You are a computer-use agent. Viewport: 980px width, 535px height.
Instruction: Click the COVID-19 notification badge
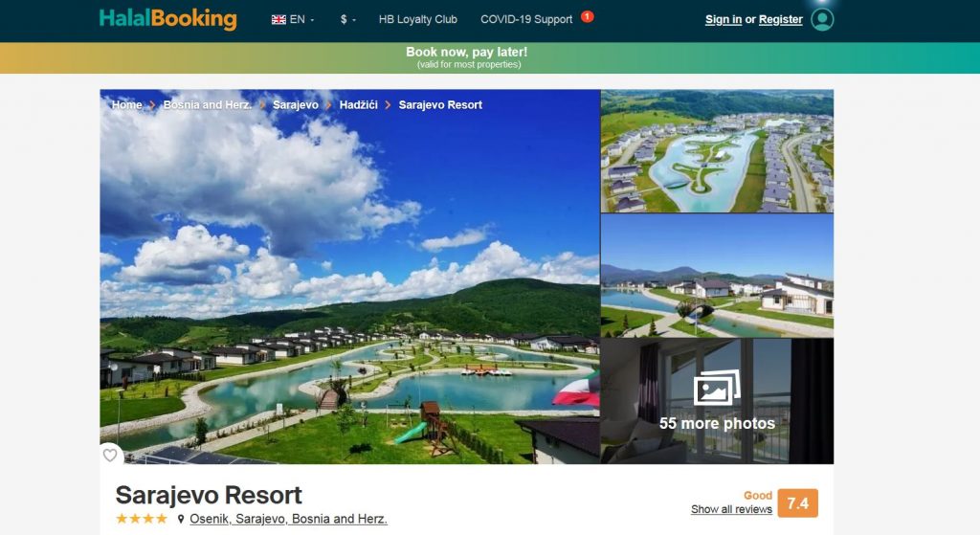pos(587,16)
